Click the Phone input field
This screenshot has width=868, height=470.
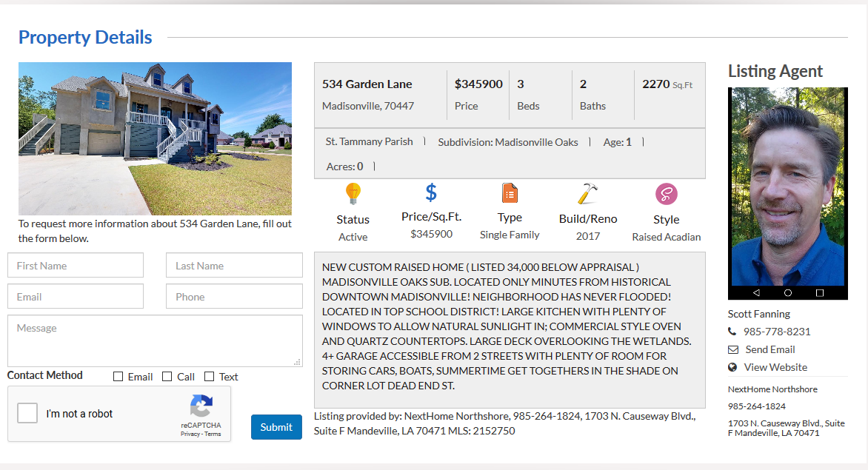coord(234,297)
